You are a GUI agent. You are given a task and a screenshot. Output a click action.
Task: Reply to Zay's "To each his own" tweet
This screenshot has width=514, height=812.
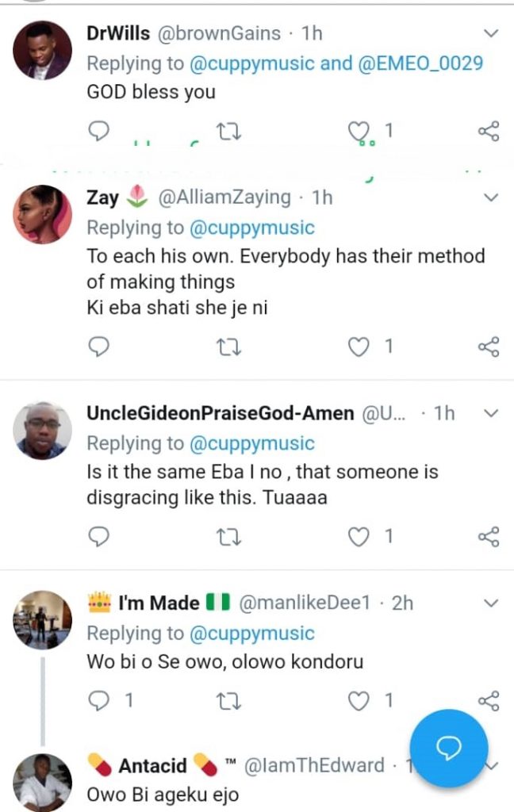pyautogui.click(x=98, y=347)
